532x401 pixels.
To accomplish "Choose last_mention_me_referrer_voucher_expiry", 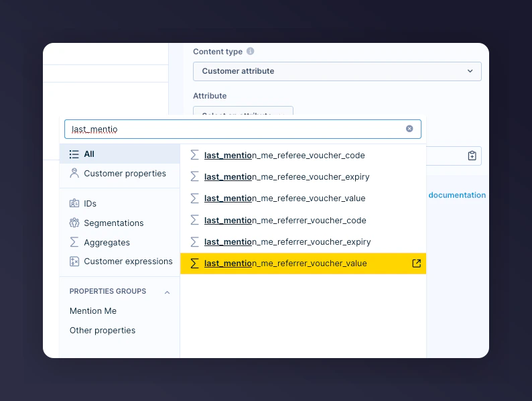I will pyautogui.click(x=303, y=242).
